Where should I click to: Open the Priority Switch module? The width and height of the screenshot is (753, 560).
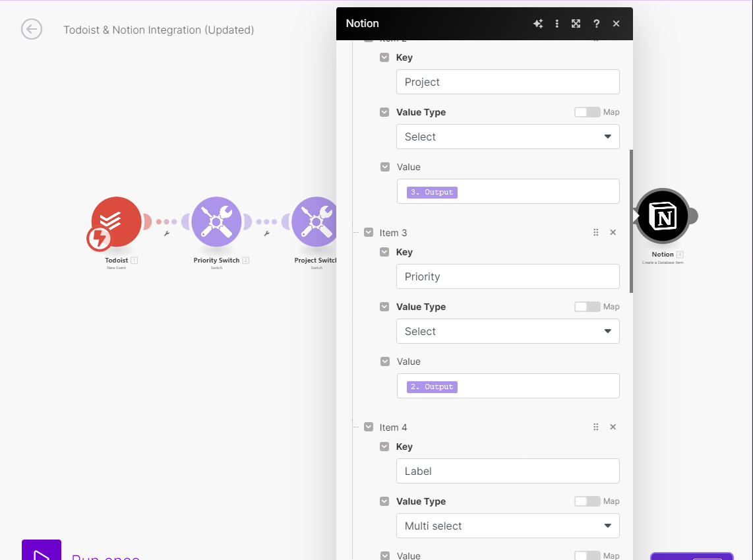pos(216,222)
